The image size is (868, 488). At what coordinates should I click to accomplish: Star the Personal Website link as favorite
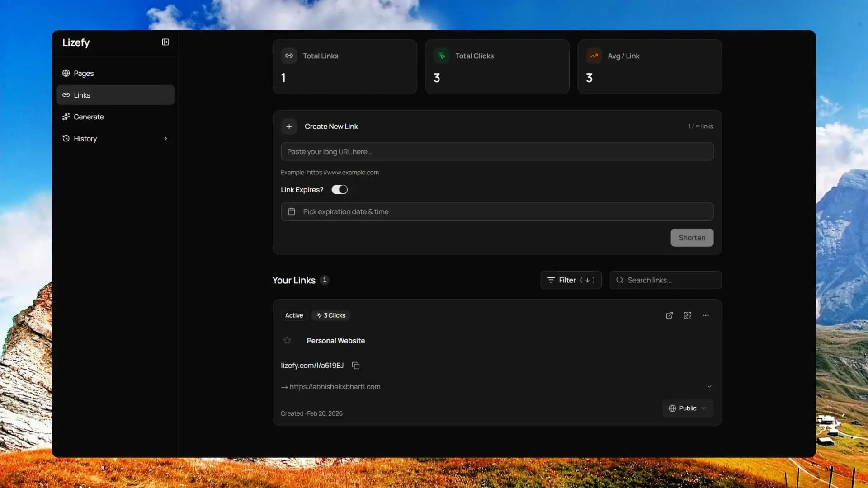pos(287,340)
